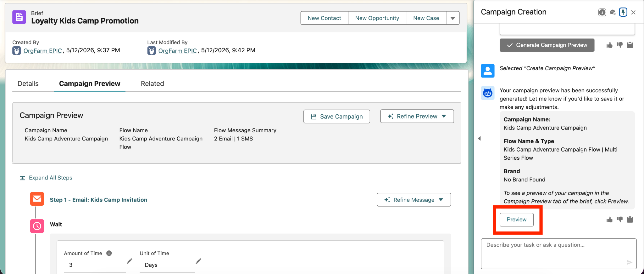
Task: Open the Refine Message dropdown for Step 1
Action: click(414, 200)
